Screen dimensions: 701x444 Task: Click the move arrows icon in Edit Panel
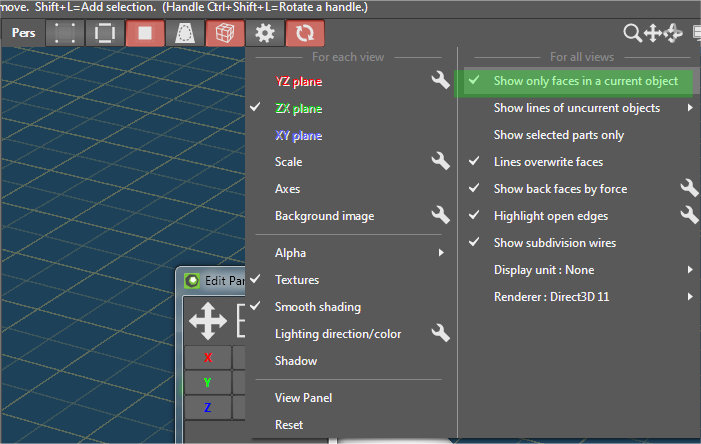[x=208, y=321]
